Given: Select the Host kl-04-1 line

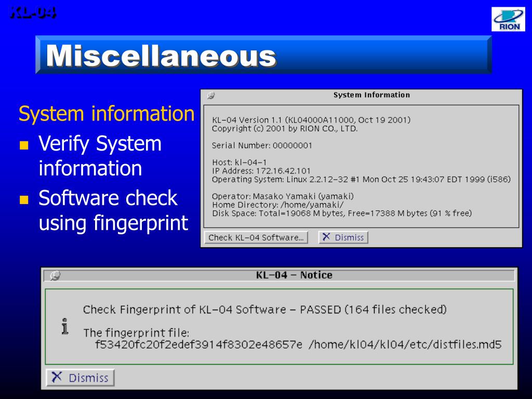Looking at the screenshot, I should click(x=239, y=162).
